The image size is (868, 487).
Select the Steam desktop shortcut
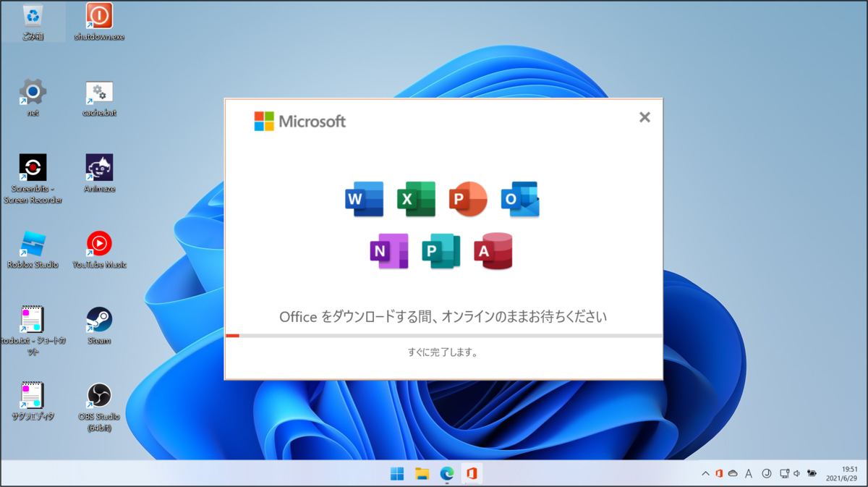(99, 326)
